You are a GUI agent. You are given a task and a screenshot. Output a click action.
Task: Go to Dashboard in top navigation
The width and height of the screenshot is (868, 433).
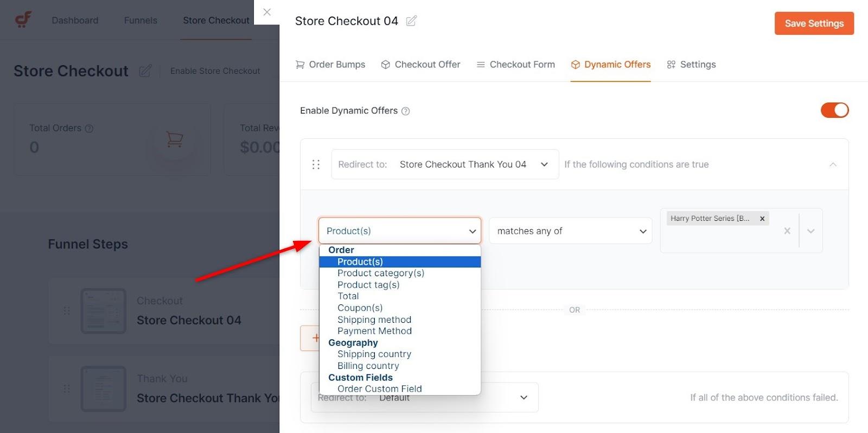coord(75,21)
